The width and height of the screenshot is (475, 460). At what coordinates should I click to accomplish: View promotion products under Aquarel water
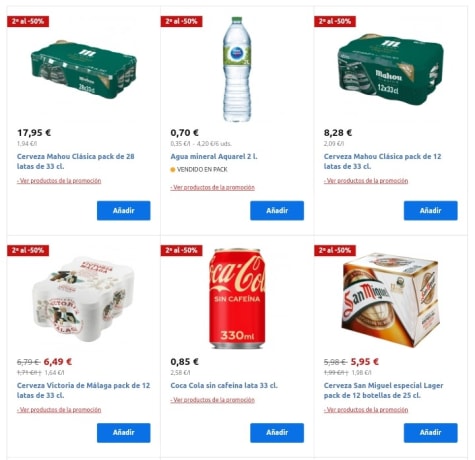click(x=212, y=187)
